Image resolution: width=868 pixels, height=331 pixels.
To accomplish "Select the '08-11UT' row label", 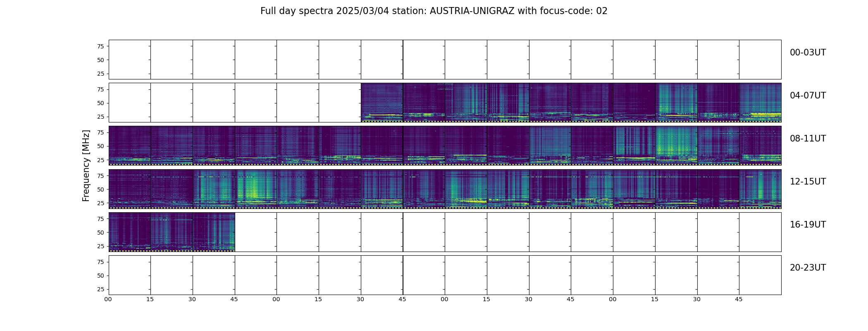I will point(808,139).
